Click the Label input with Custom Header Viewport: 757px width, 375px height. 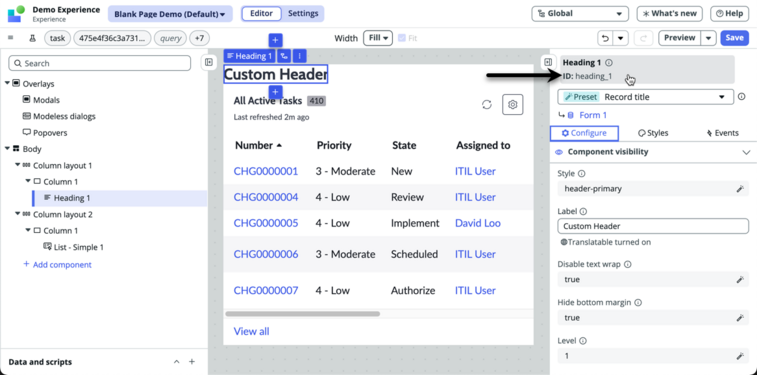coord(653,226)
